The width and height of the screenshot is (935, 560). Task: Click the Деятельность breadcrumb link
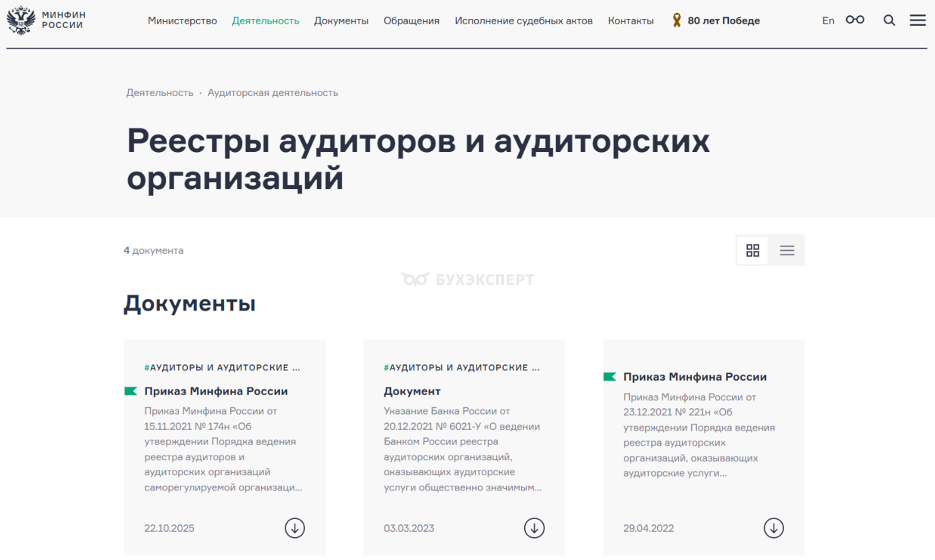(159, 93)
